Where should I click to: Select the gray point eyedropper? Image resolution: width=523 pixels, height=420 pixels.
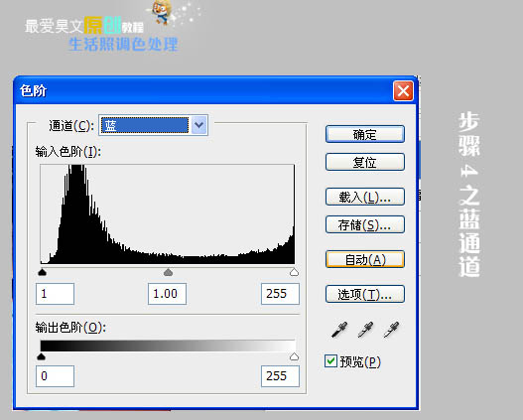point(365,330)
